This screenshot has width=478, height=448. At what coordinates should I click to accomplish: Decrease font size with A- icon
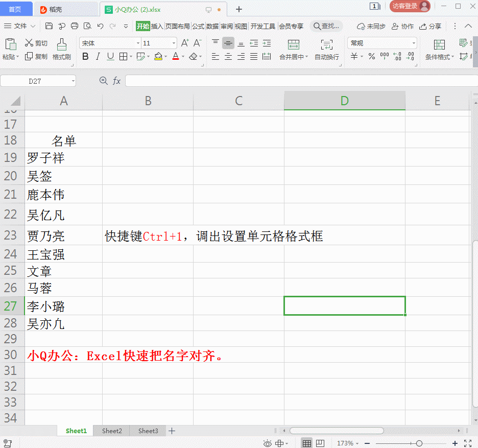198,43
